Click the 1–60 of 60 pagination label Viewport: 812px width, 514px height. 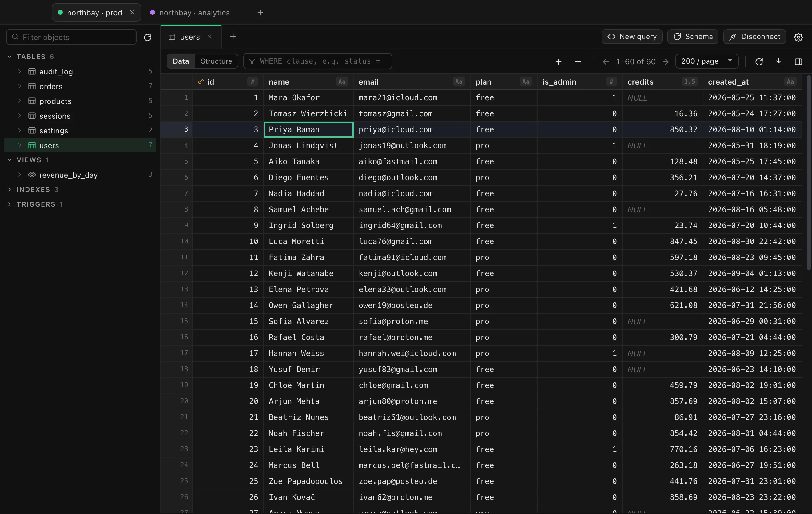[636, 62]
